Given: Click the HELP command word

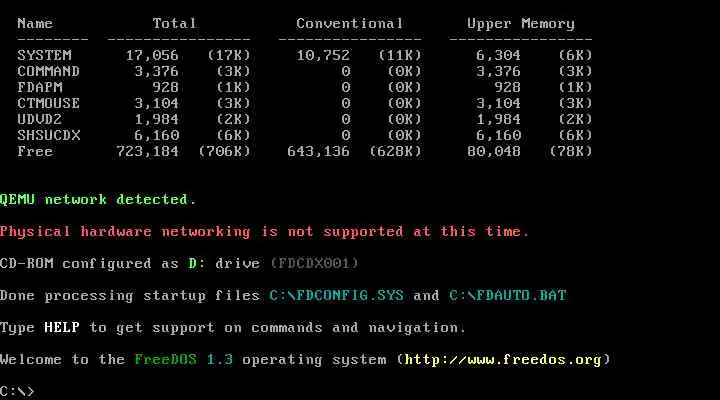Looking at the screenshot, I should tap(62, 327).
